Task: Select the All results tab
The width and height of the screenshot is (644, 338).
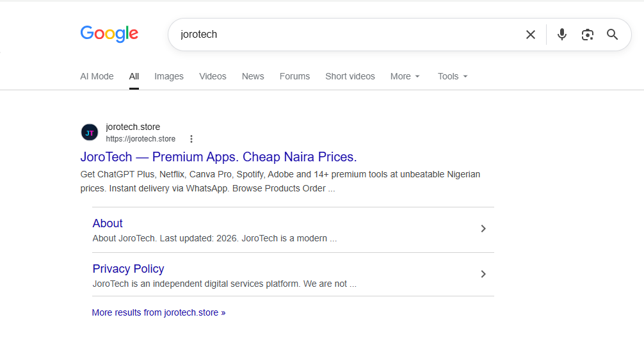Action: pos(134,76)
